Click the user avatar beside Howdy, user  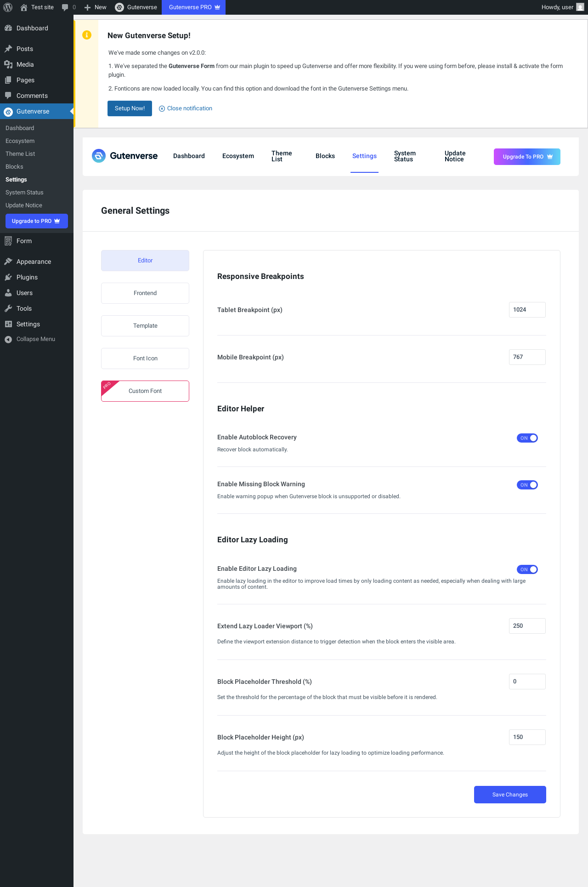pyautogui.click(x=580, y=7)
